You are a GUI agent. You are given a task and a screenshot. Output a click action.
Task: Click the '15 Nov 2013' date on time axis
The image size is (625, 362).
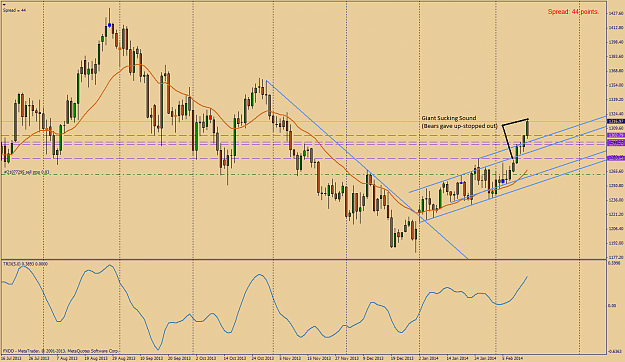click(x=318, y=358)
